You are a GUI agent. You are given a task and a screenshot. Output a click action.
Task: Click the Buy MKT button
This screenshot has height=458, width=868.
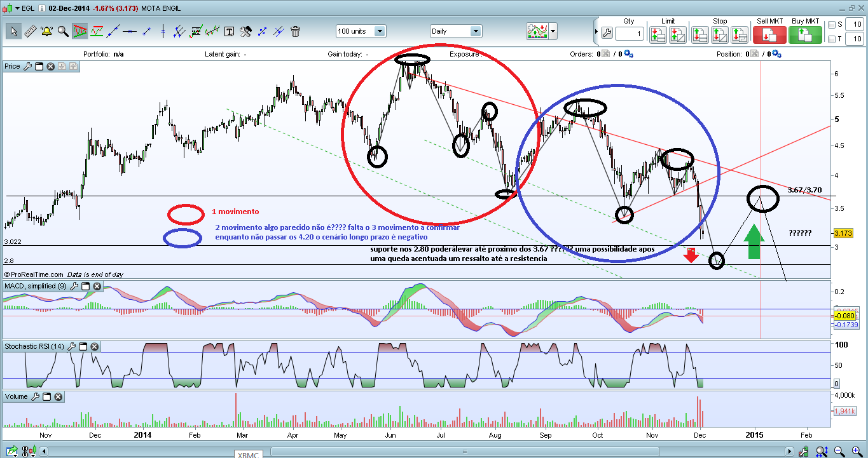(805, 34)
